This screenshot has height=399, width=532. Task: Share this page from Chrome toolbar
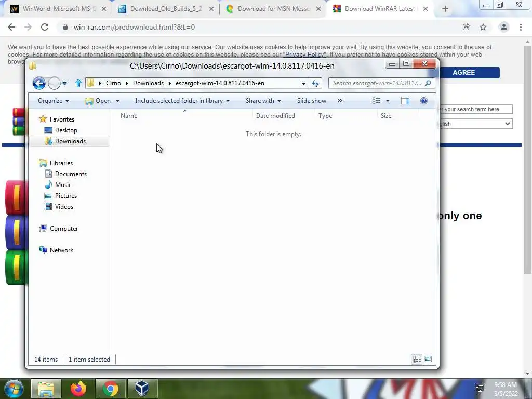[466, 27]
